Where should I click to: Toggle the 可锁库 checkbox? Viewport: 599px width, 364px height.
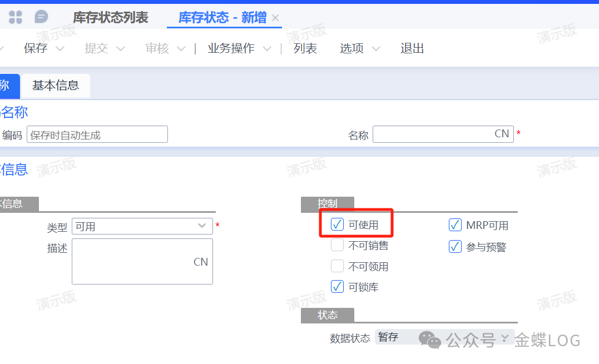point(337,287)
